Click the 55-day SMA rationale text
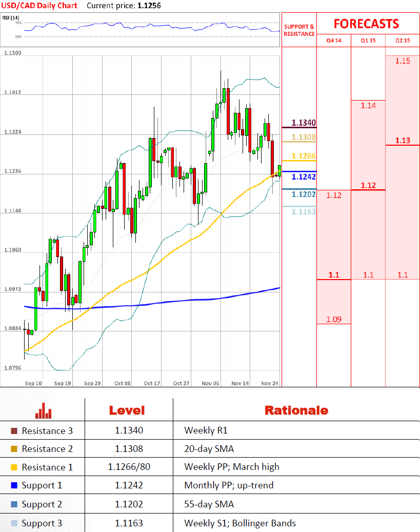 tap(209, 504)
